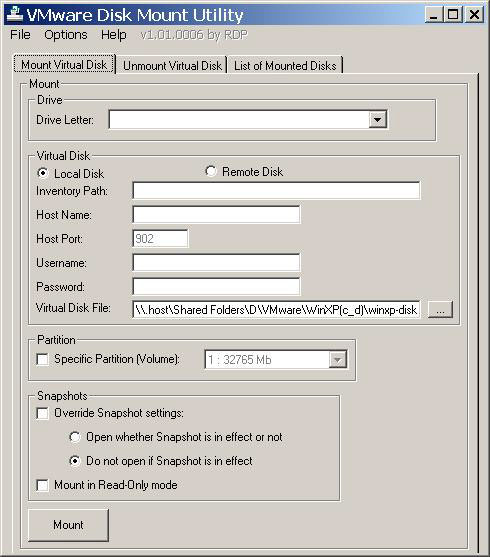Maximize the VMware Disk Mount Utility window
Image resolution: width=490 pixels, height=557 pixels.
[453, 15]
